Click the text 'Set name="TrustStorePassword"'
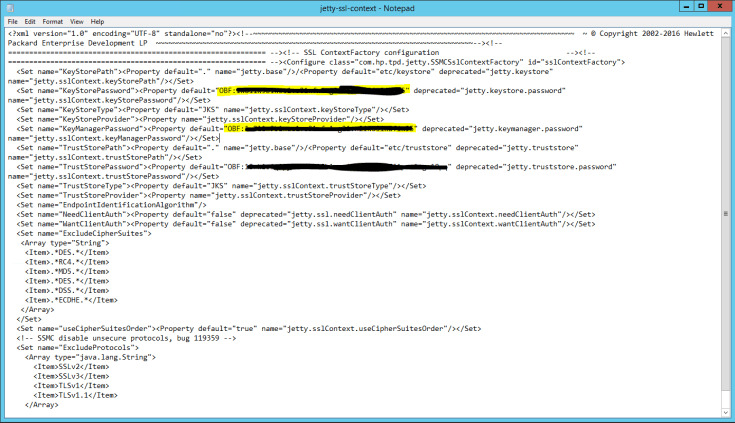The height and width of the screenshot is (423, 735). coord(82,167)
